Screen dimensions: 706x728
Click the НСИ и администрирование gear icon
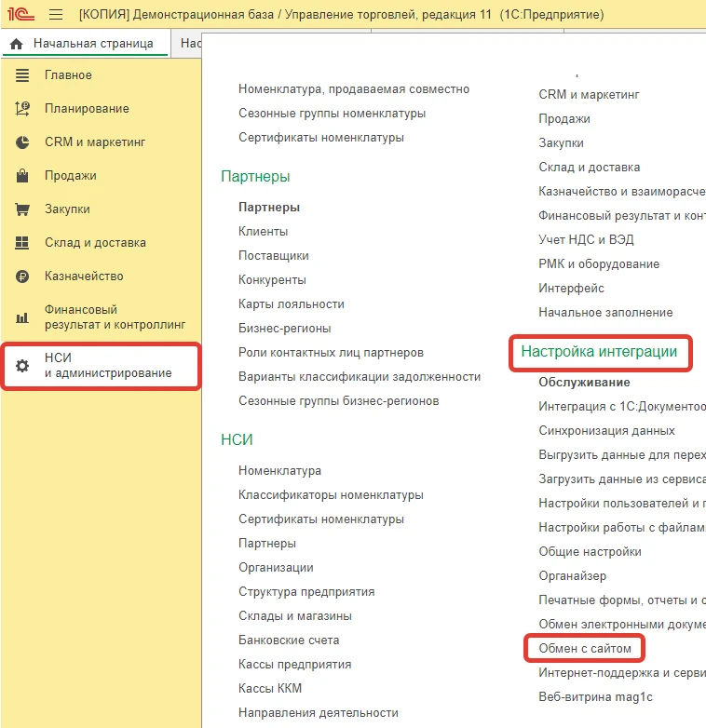pos(23,366)
